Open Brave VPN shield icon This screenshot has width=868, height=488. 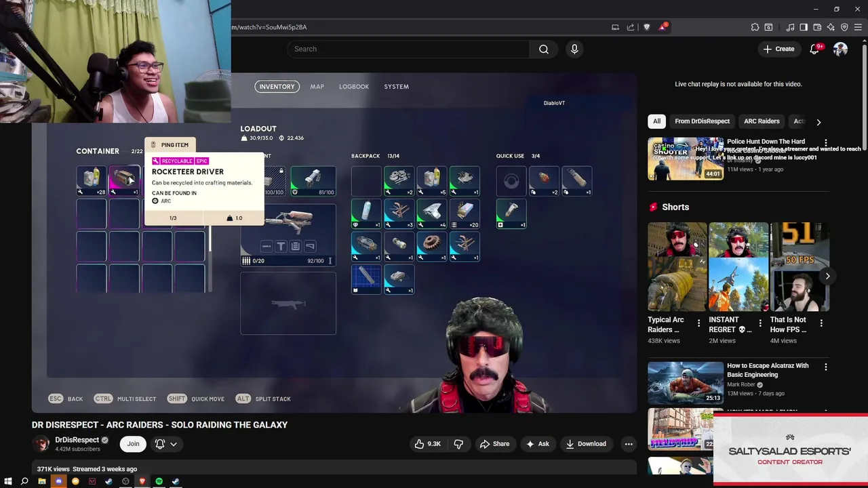(844, 27)
